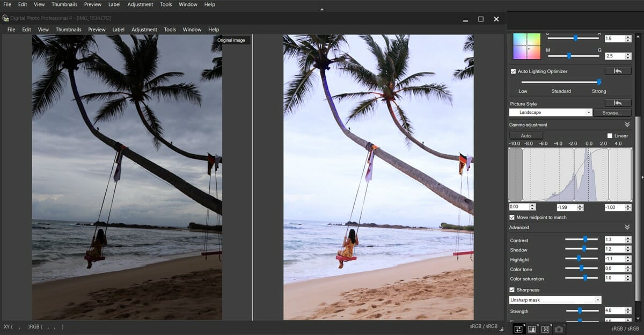Collapse the Gamma adjustment section chevrons
644x335 pixels.
point(627,125)
